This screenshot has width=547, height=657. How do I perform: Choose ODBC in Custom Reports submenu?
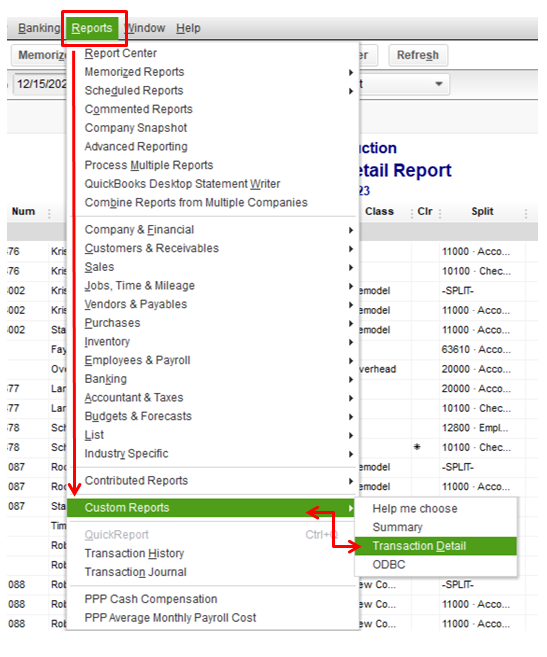436,564
